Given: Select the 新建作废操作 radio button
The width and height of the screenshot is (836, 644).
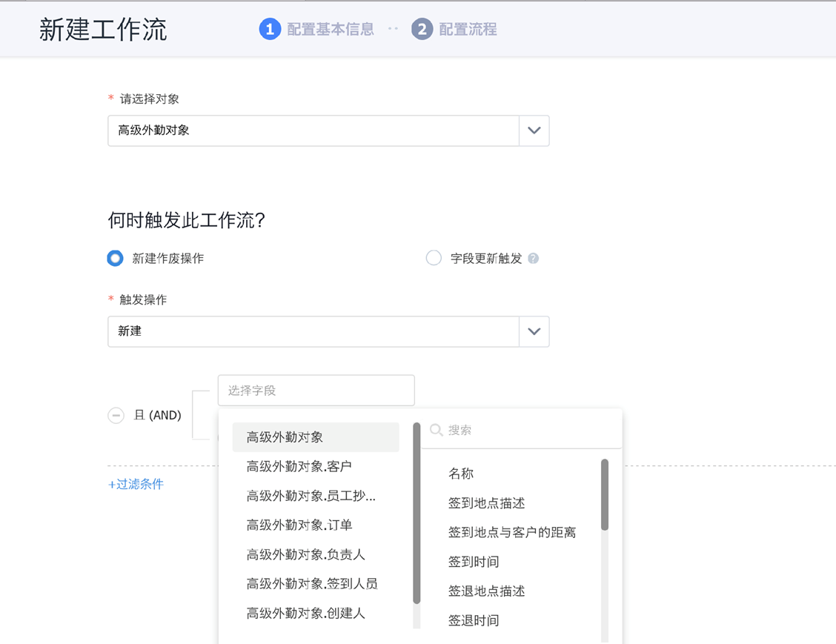Looking at the screenshot, I should pyautogui.click(x=115, y=259).
